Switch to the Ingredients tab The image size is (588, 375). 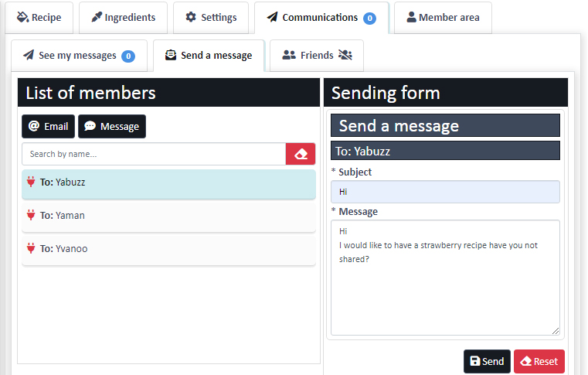click(124, 18)
